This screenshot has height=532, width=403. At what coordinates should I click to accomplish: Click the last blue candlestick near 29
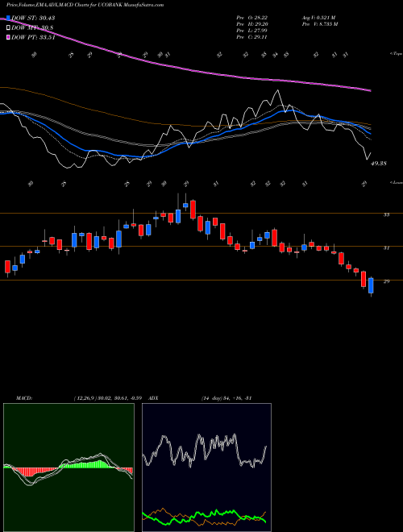click(371, 285)
